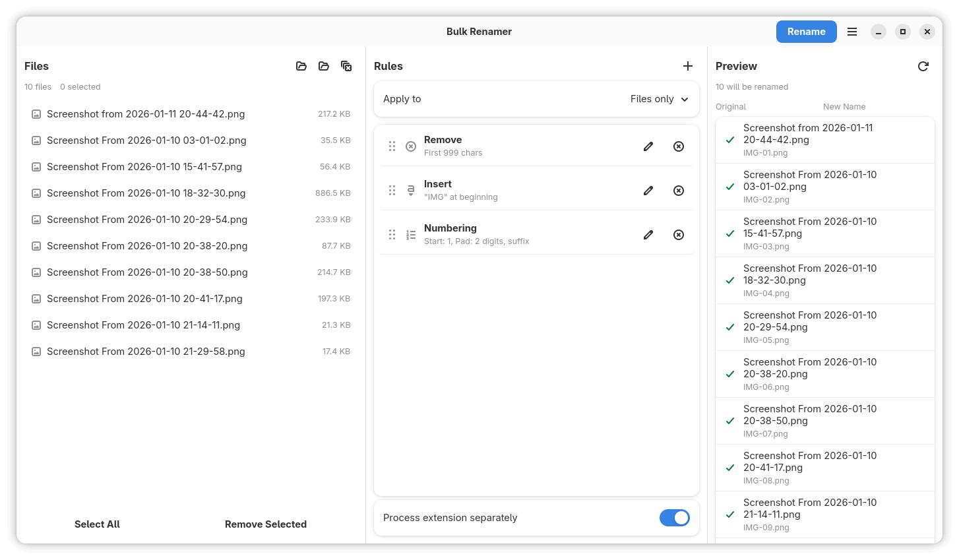The width and height of the screenshot is (959, 560).
Task: Click the Select All button
Action: 97,524
